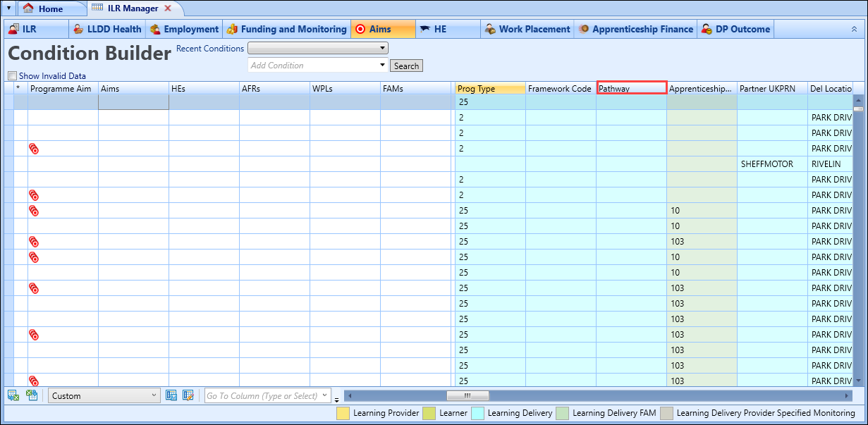Click the Edit grid layout icon with pencil

[188, 395]
